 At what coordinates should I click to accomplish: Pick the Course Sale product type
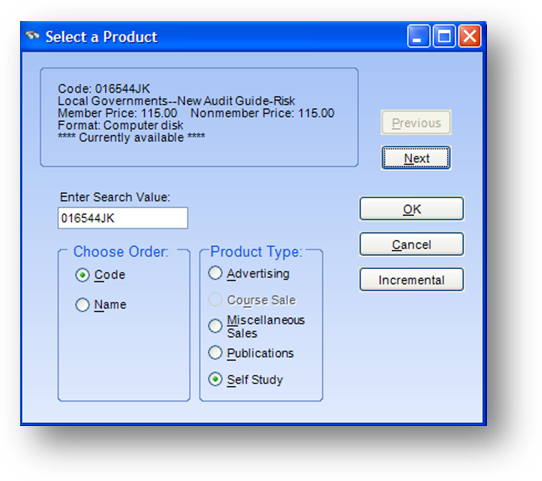pyautogui.click(x=252, y=300)
